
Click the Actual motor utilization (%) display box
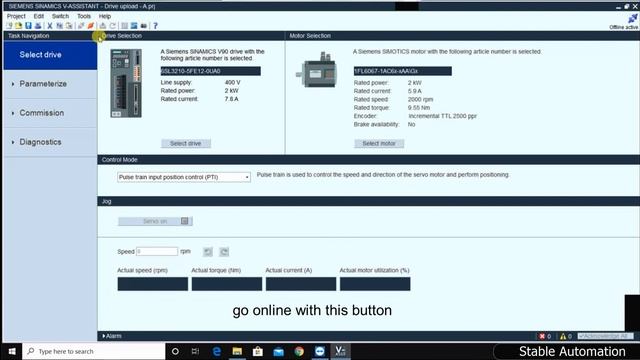pos(375,284)
